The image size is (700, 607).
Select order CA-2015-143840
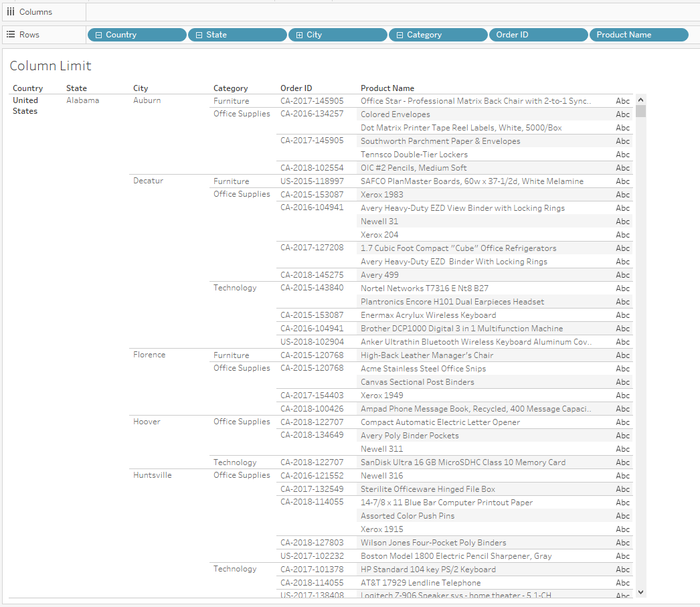[x=312, y=288]
